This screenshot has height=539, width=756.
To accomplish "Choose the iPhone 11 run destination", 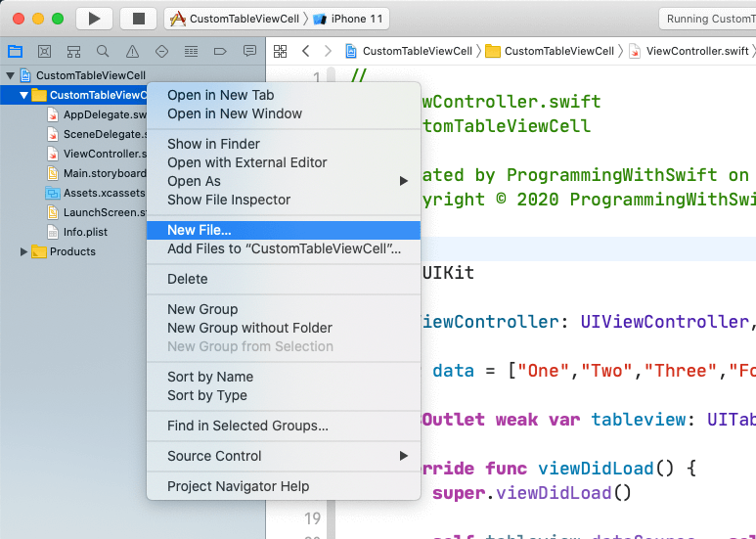I will click(348, 19).
